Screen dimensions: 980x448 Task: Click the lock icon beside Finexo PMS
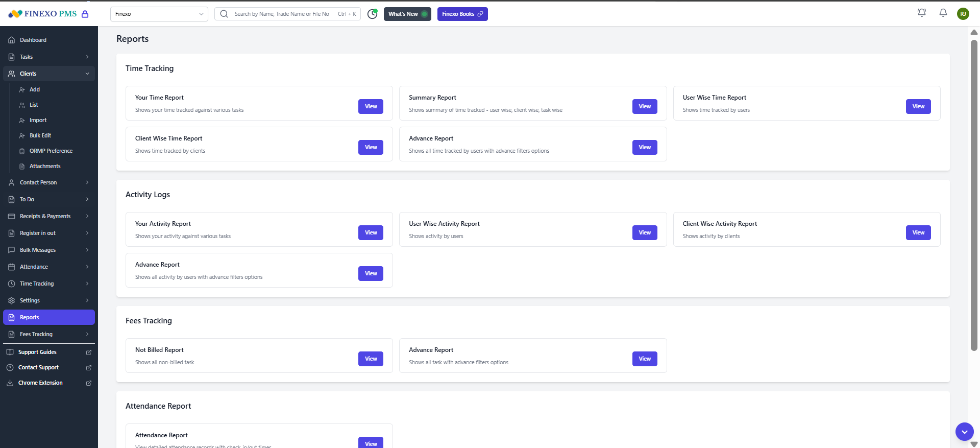pos(85,14)
